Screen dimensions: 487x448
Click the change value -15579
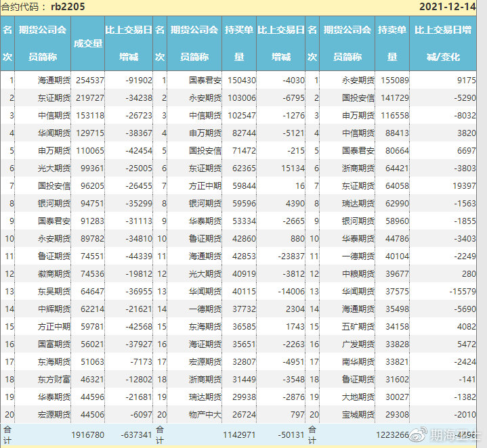pos(463,292)
